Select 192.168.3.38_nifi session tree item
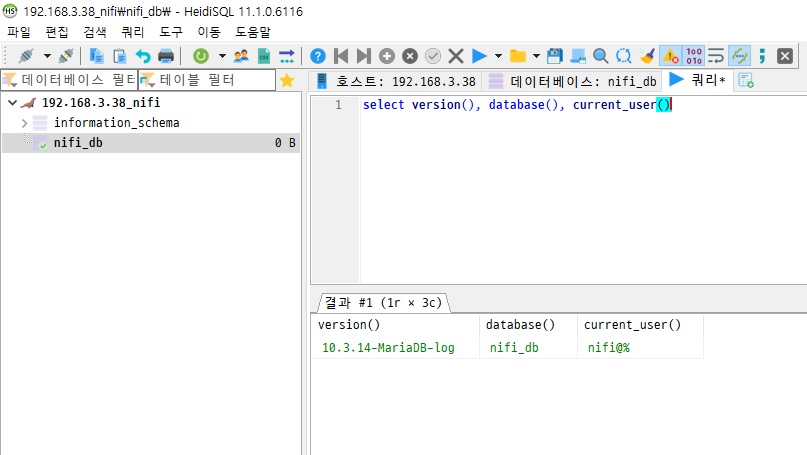 point(101,102)
